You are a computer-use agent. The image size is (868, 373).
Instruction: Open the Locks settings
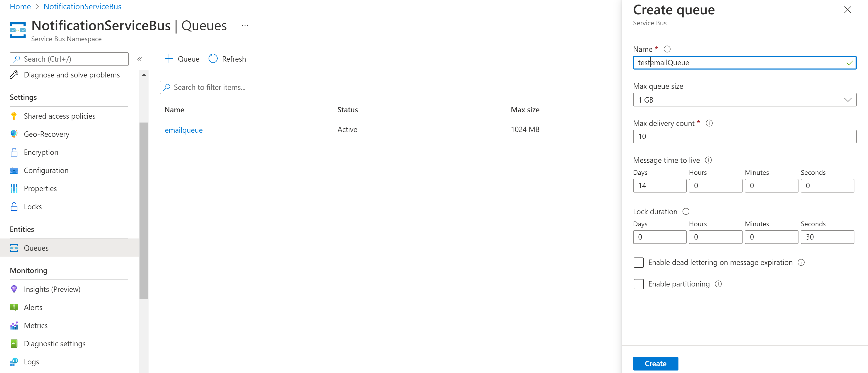[33, 206]
